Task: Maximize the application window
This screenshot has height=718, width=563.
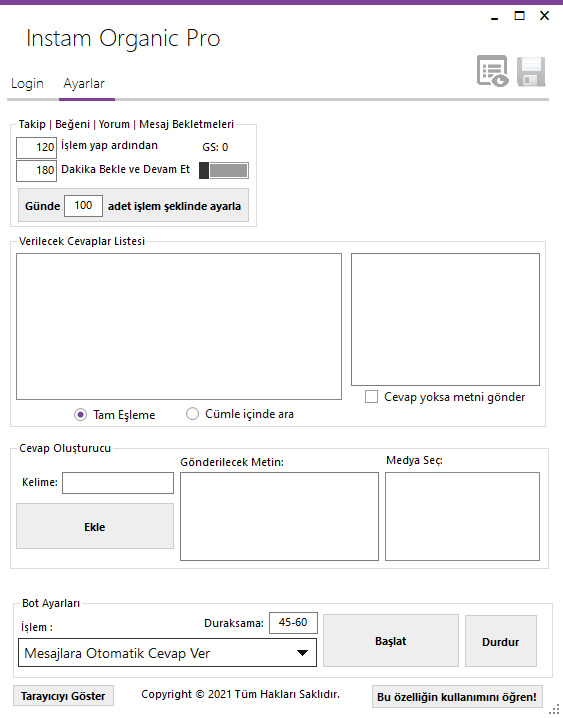Action: click(x=520, y=16)
